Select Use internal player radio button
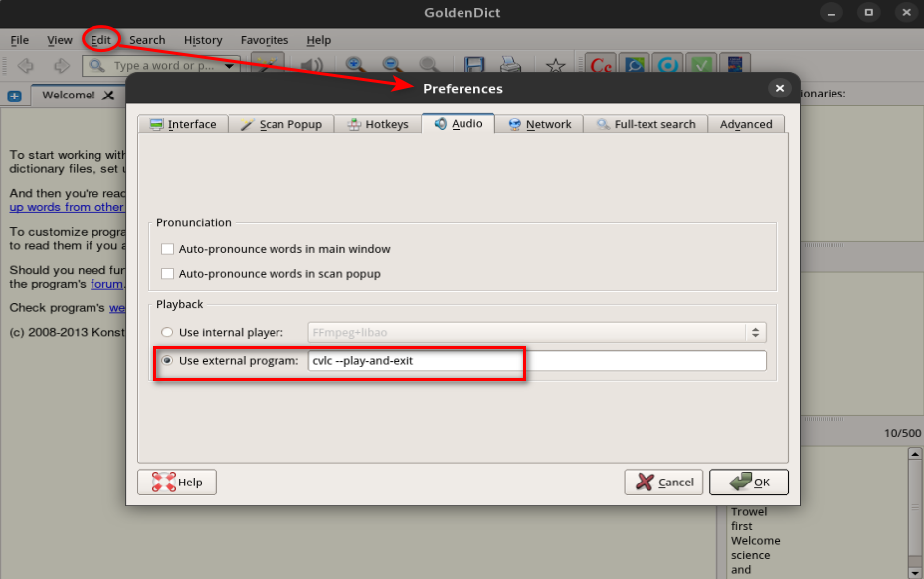This screenshot has height=579, width=924. 167,332
